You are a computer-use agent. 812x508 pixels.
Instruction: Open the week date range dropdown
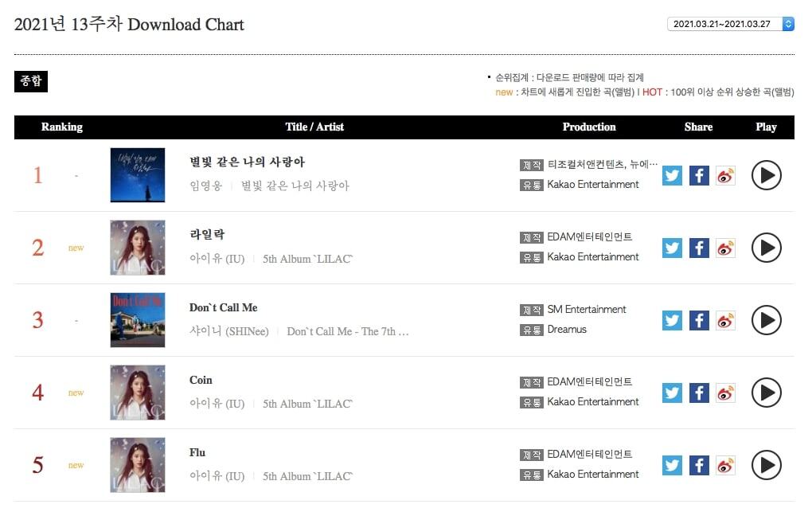pos(730,24)
